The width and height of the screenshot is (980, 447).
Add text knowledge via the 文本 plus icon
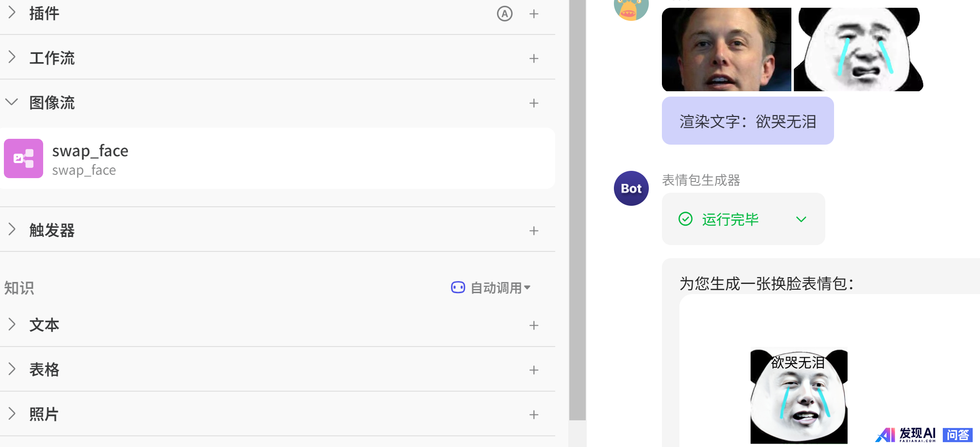(x=534, y=326)
